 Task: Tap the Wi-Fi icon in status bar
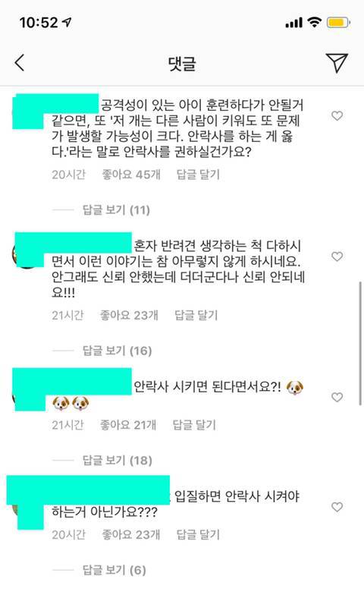click(x=315, y=22)
